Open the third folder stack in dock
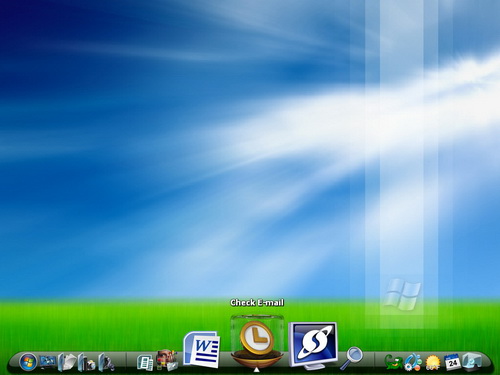The width and height of the screenshot is (500, 375). click(106, 363)
